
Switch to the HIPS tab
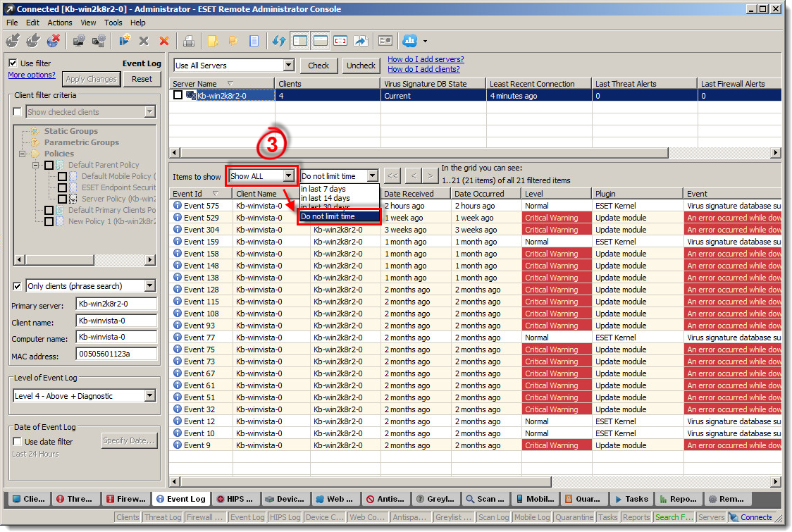click(x=235, y=499)
